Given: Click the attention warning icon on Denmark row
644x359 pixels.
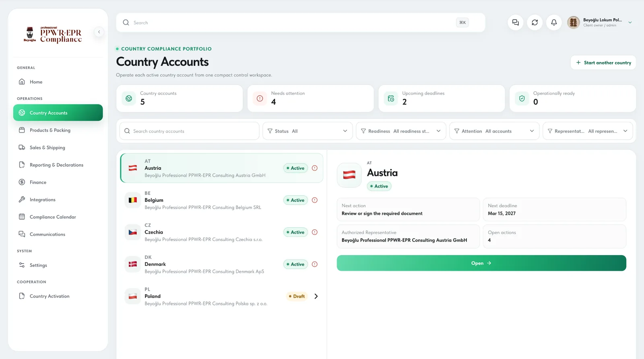Looking at the screenshot, I should tap(315, 264).
